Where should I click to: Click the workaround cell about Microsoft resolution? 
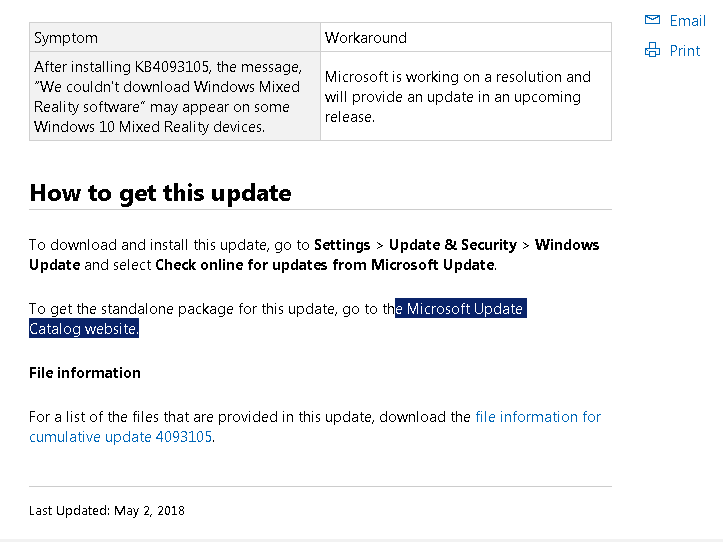466,96
